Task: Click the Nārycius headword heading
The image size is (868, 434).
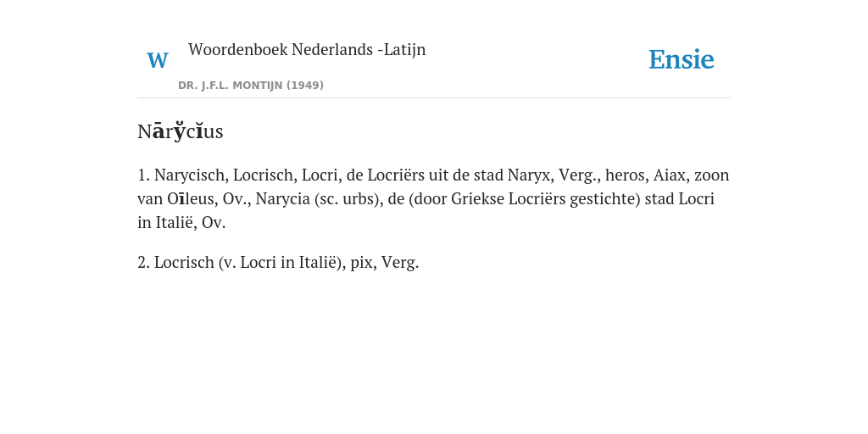Action: [181, 131]
